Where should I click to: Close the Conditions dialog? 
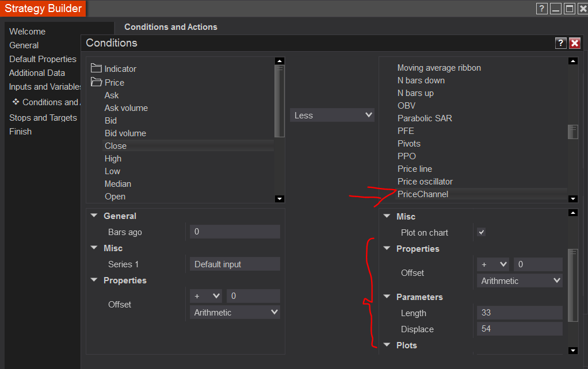(x=574, y=43)
